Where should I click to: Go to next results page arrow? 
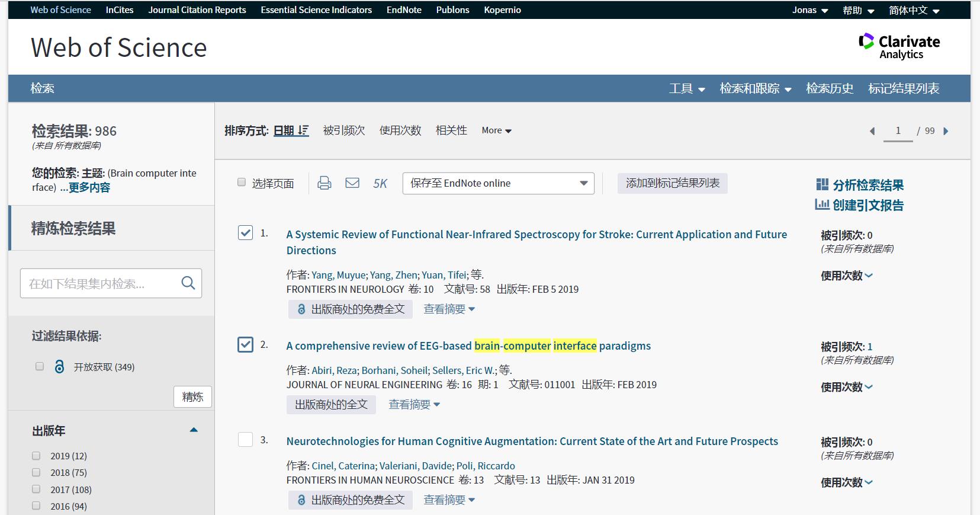click(946, 131)
